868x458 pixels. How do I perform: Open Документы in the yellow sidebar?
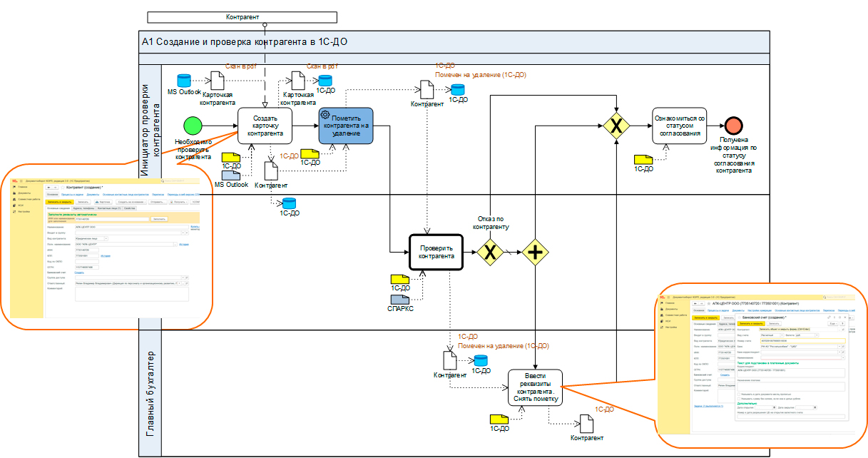pyautogui.click(x=24, y=193)
